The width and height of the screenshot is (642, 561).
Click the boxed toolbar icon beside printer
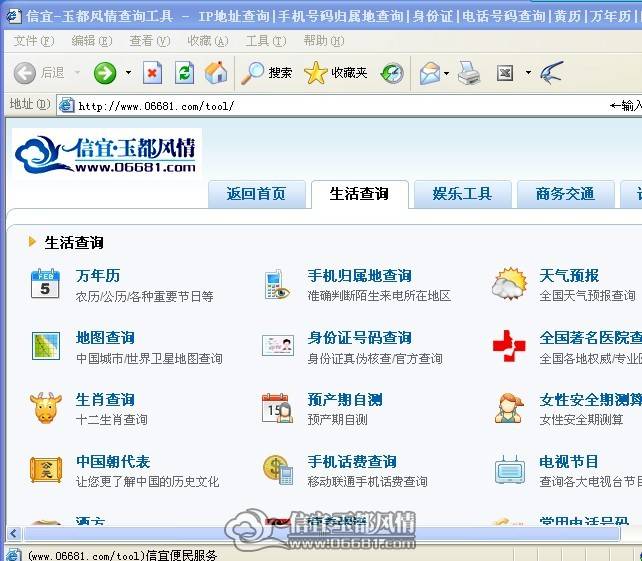pos(505,73)
